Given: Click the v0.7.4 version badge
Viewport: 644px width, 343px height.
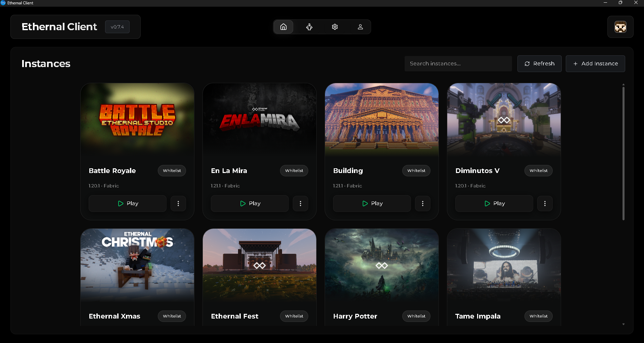Looking at the screenshot, I should pyautogui.click(x=117, y=26).
